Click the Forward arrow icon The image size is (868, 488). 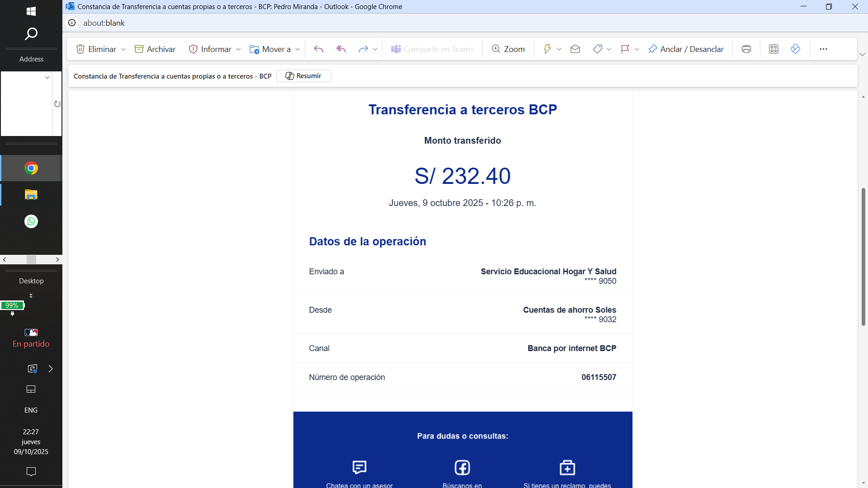[363, 49]
